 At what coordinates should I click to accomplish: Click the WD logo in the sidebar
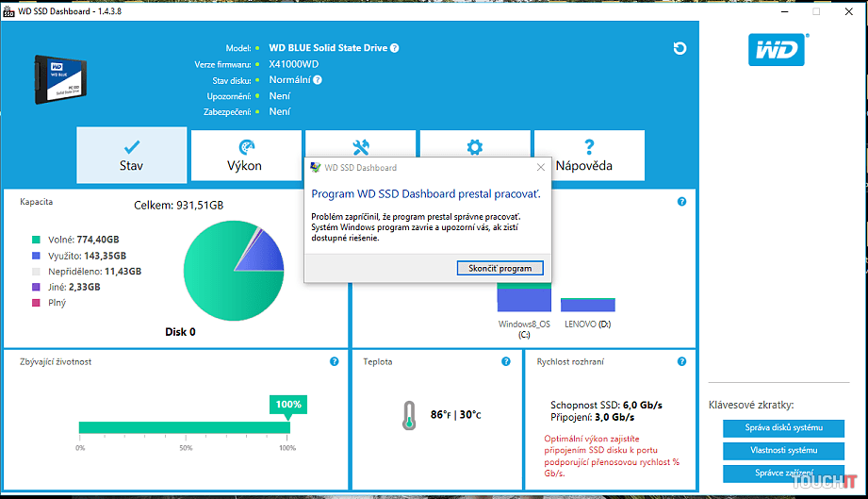click(x=777, y=50)
